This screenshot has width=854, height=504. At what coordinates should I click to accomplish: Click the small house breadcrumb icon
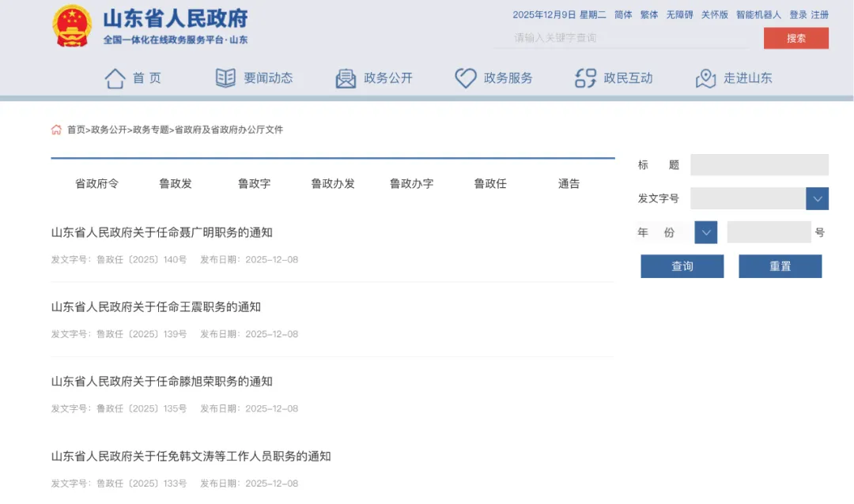pyautogui.click(x=56, y=130)
